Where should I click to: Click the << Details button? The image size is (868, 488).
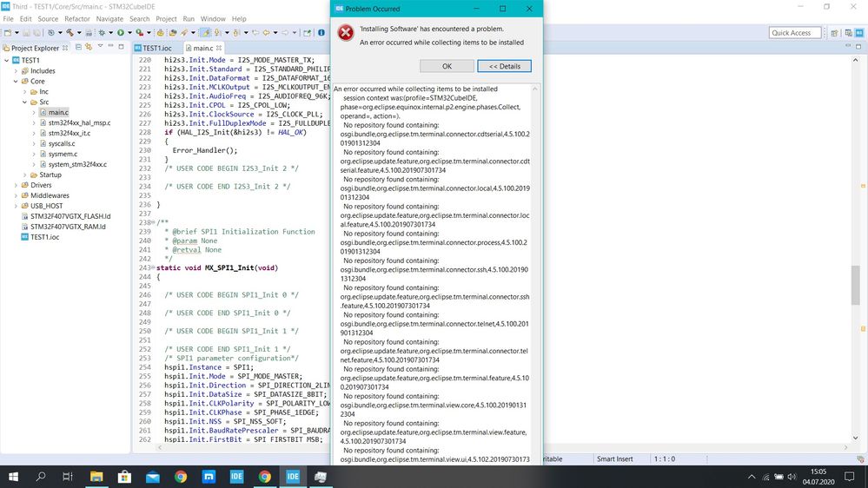[x=504, y=66]
